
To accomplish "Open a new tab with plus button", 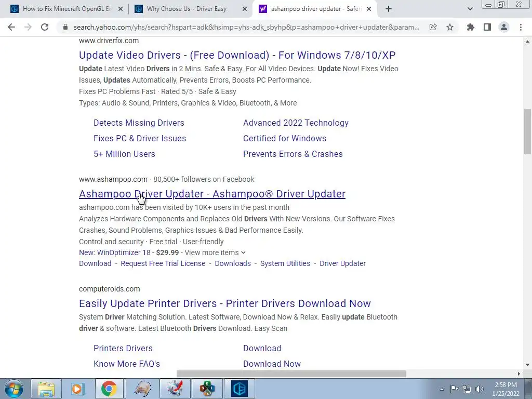I will [x=389, y=9].
